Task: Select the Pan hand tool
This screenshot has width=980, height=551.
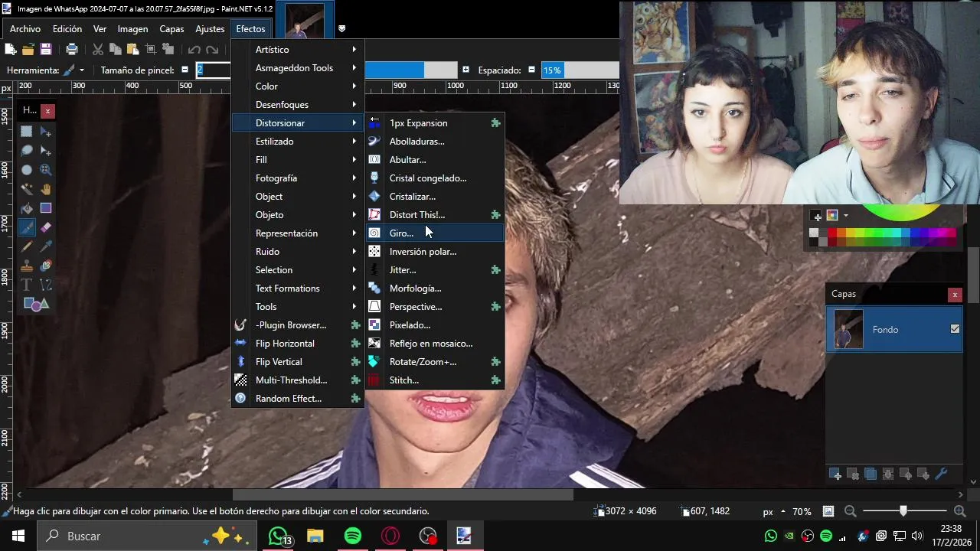Action: click(46, 189)
